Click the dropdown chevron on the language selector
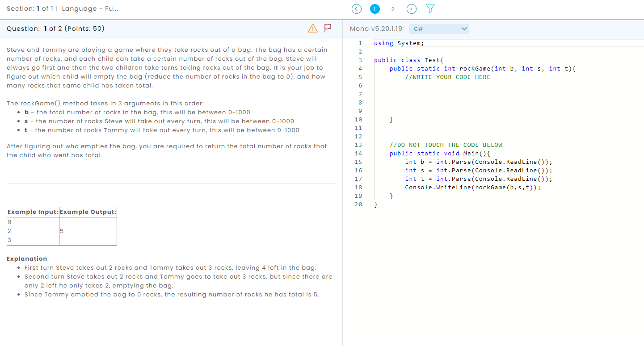The height and width of the screenshot is (346, 644). click(x=464, y=28)
